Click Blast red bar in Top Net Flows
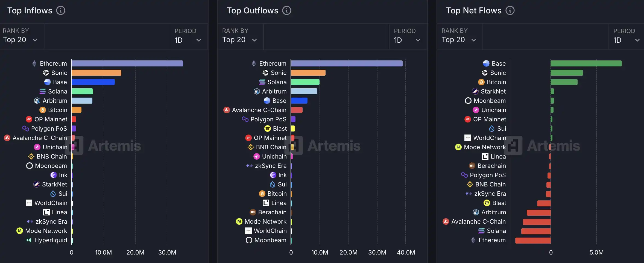The width and height of the screenshot is (644, 263). click(x=544, y=203)
